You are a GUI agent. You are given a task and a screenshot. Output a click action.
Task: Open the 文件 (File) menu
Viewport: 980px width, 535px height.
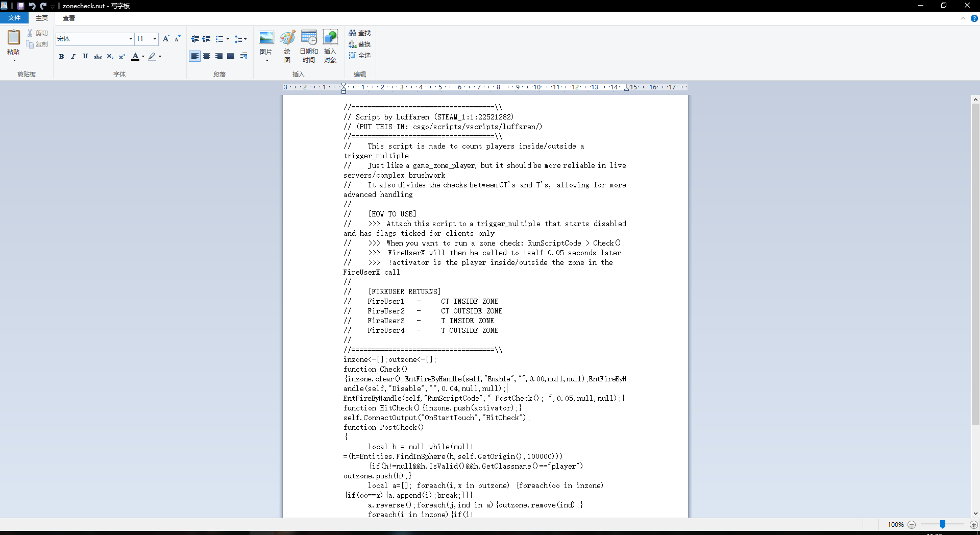point(14,18)
